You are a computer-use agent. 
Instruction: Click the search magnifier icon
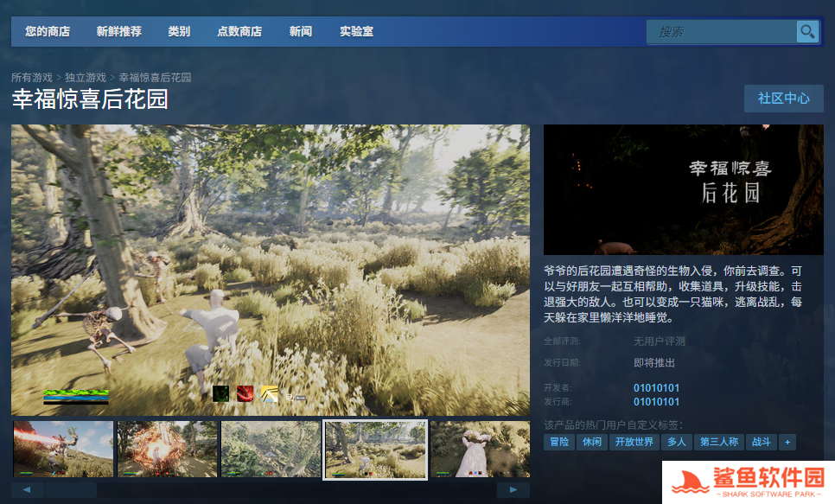pos(807,32)
